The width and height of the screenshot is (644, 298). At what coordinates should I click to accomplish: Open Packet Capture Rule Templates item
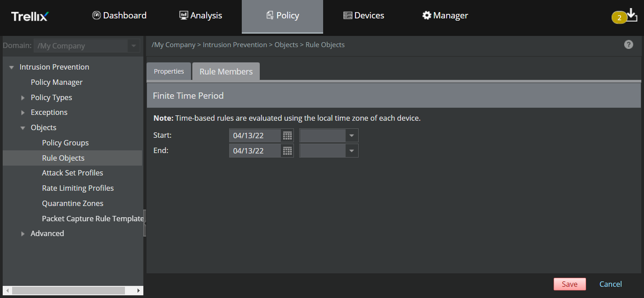tap(93, 219)
